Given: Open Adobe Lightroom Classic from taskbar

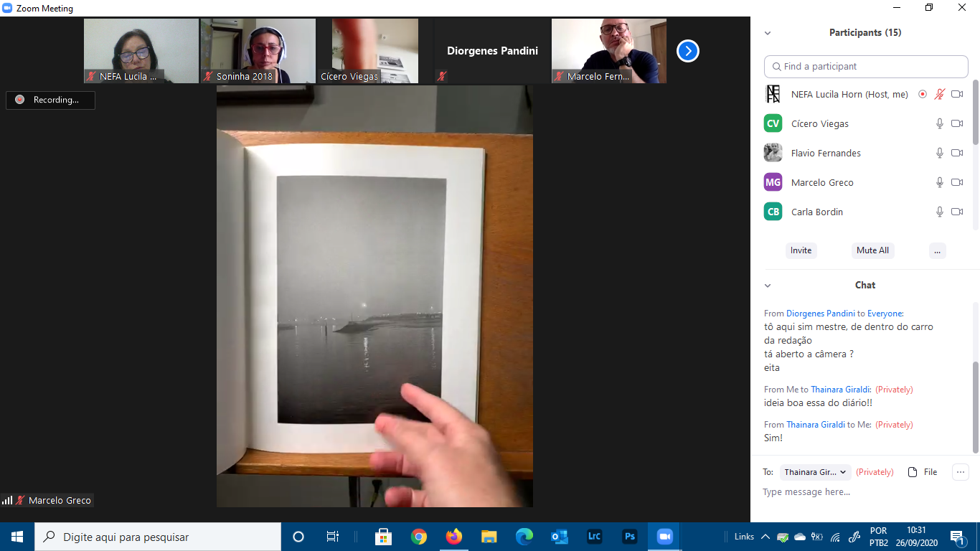Looking at the screenshot, I should (x=594, y=537).
